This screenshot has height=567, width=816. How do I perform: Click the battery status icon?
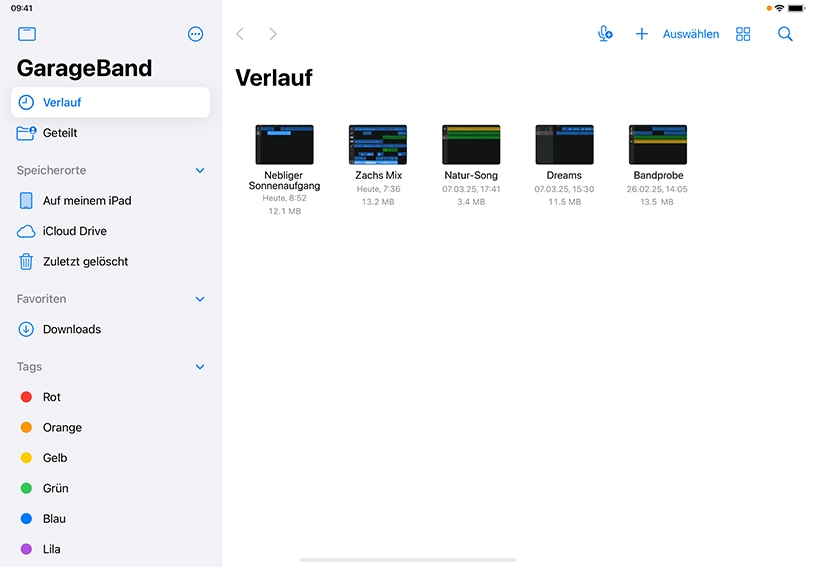(796, 8)
